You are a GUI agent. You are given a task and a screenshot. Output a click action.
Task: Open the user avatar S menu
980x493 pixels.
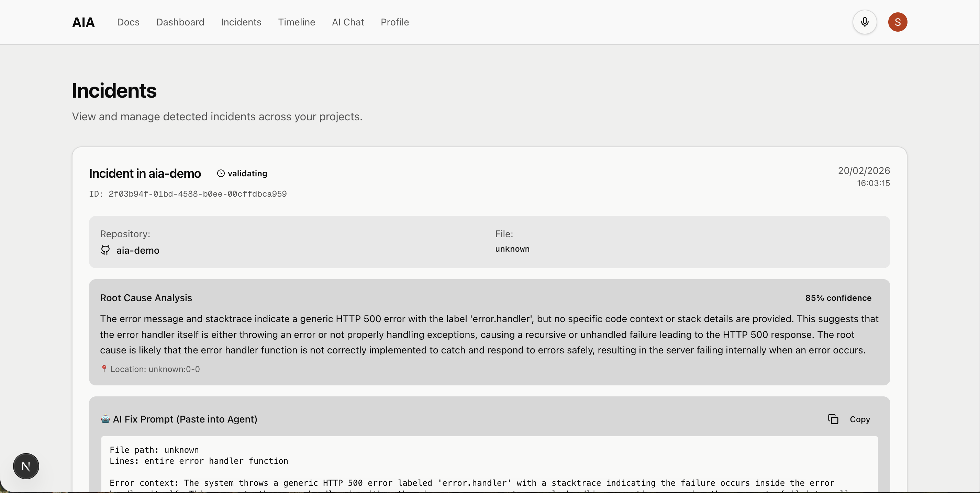pos(898,22)
